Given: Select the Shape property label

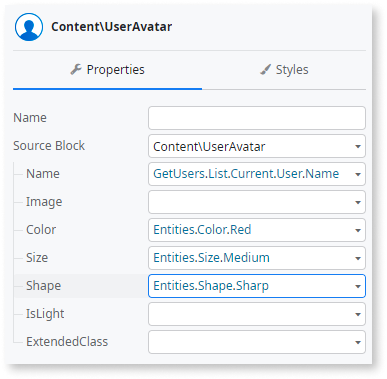Looking at the screenshot, I should point(43,286).
